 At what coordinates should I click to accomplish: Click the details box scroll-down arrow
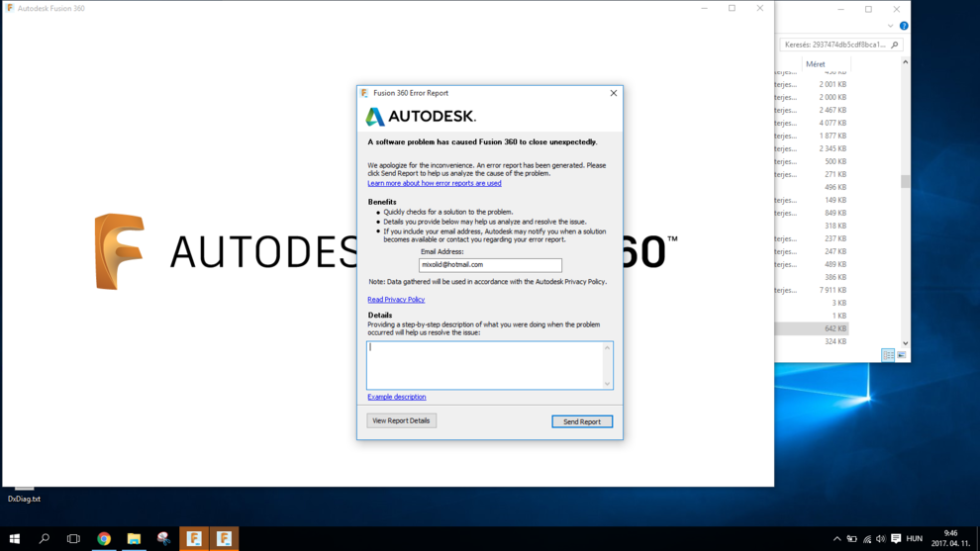point(607,384)
